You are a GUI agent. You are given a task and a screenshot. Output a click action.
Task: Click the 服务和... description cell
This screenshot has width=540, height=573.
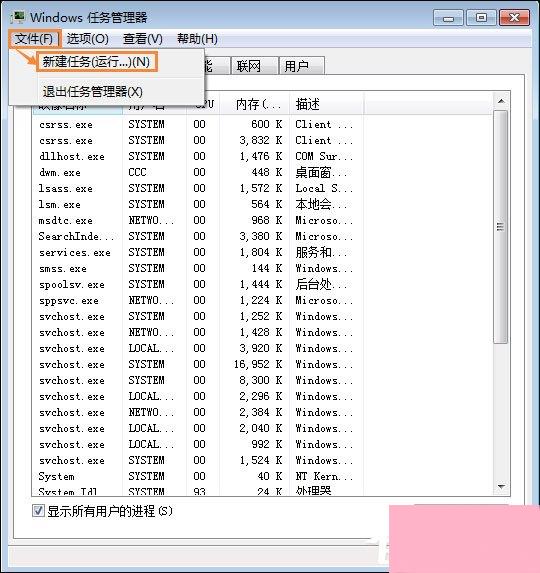pyautogui.click(x=321, y=252)
